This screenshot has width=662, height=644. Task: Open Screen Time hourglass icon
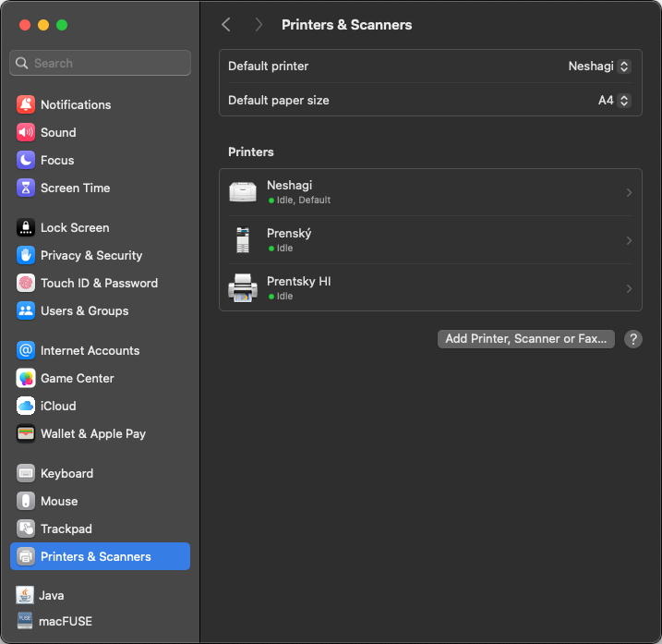[x=26, y=188]
